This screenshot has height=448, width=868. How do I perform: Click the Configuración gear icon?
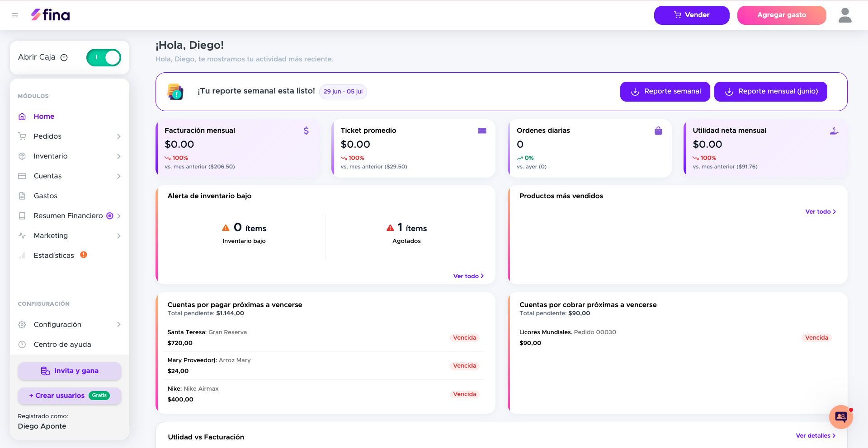(22, 325)
